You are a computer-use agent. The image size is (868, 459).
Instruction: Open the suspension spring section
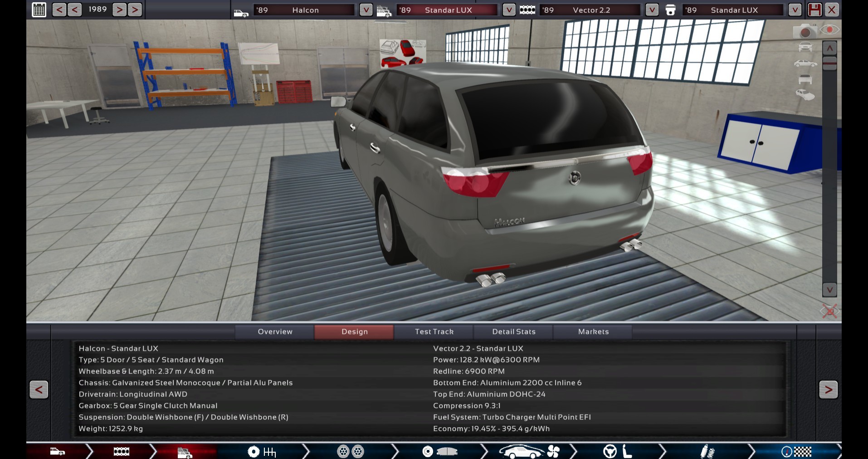click(707, 451)
